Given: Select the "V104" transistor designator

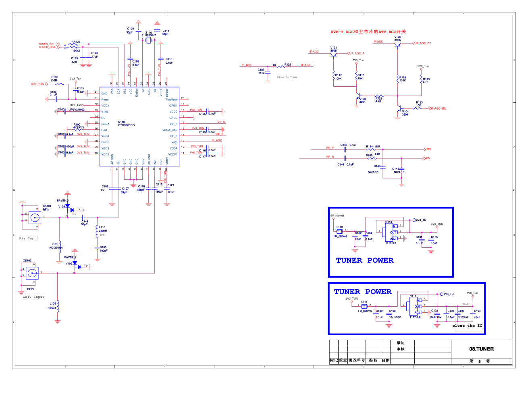Looking at the screenshot, I should click(405, 112).
